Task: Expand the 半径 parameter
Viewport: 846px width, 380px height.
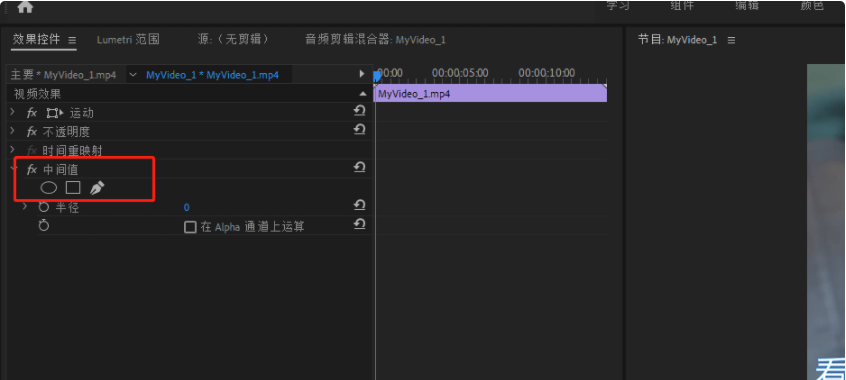Action: (24, 206)
